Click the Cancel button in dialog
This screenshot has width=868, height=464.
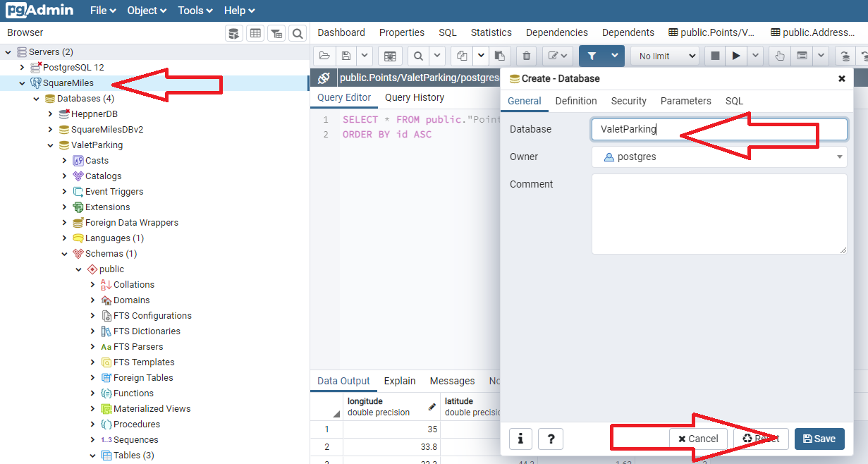point(698,439)
